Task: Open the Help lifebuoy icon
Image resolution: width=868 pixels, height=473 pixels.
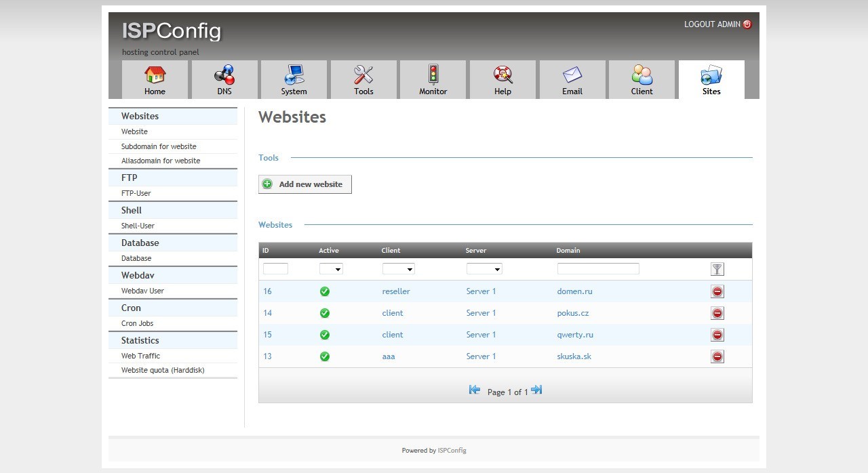Action: coord(502,75)
